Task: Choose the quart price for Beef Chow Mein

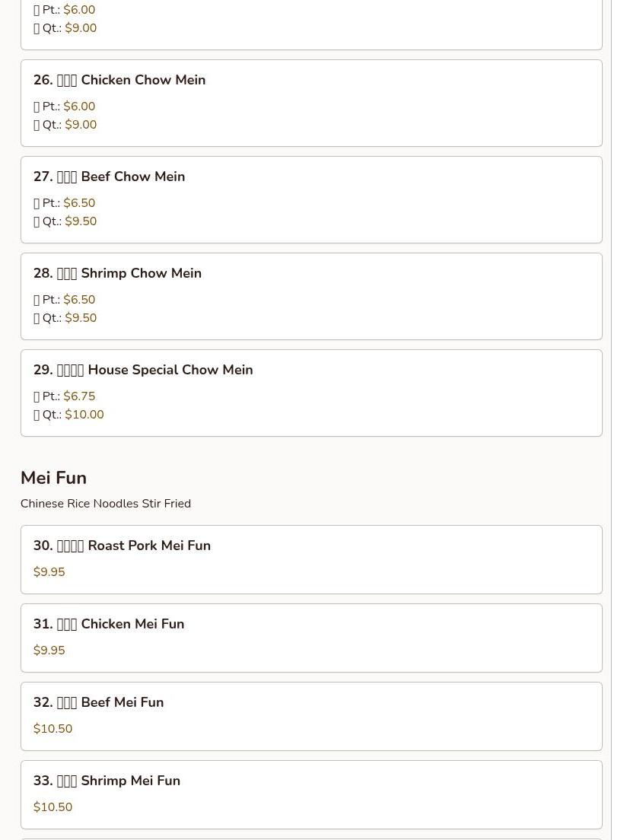Action: 81,222
